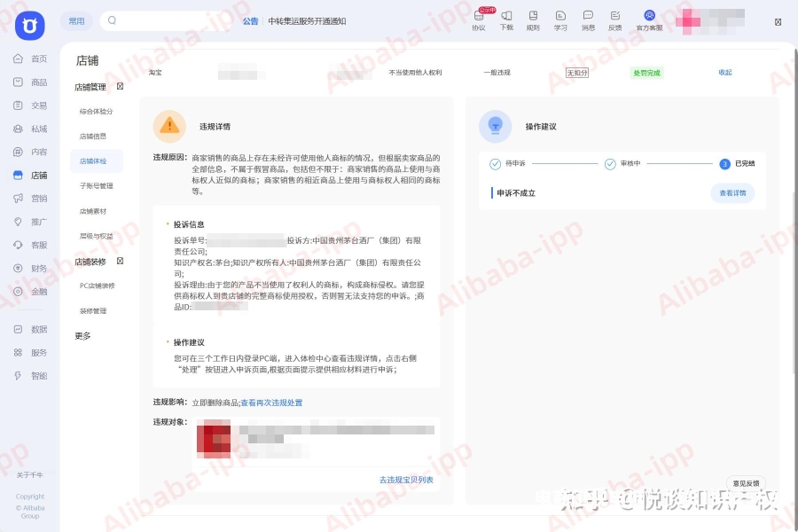The width and height of the screenshot is (798, 532).
Task: Collapse 店铺管理 section in shop menu
Action: point(120,86)
